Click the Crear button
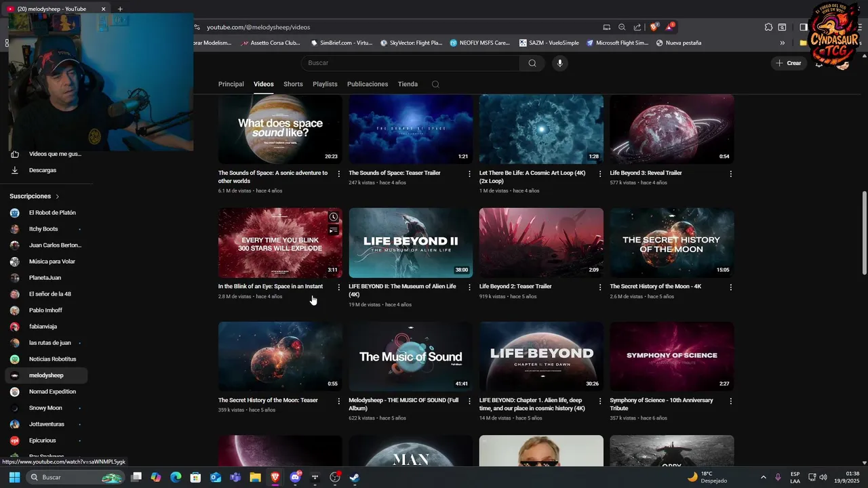 tap(789, 63)
